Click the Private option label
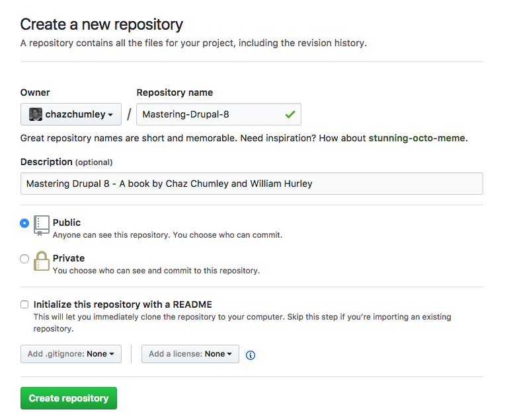Screen dimensions: 515x420 [69, 258]
